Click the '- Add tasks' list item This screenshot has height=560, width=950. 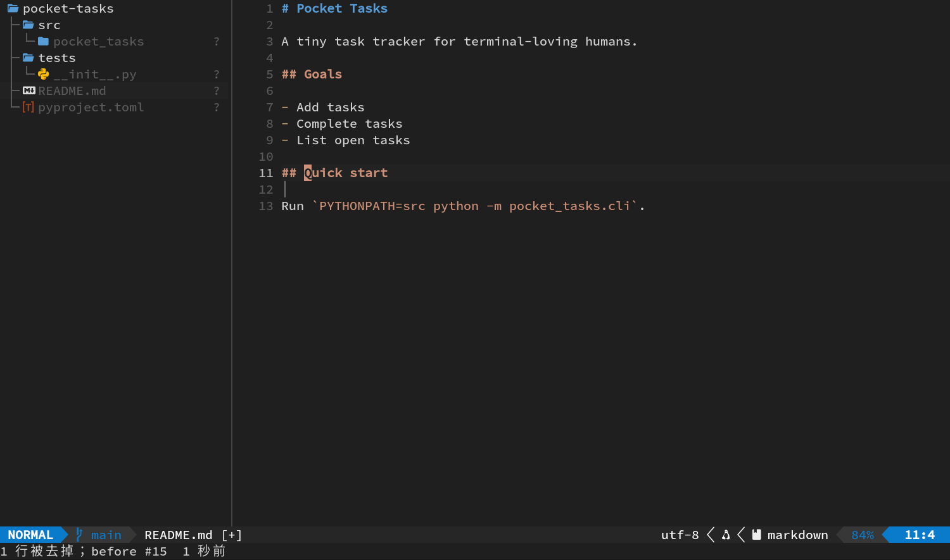coord(323,108)
